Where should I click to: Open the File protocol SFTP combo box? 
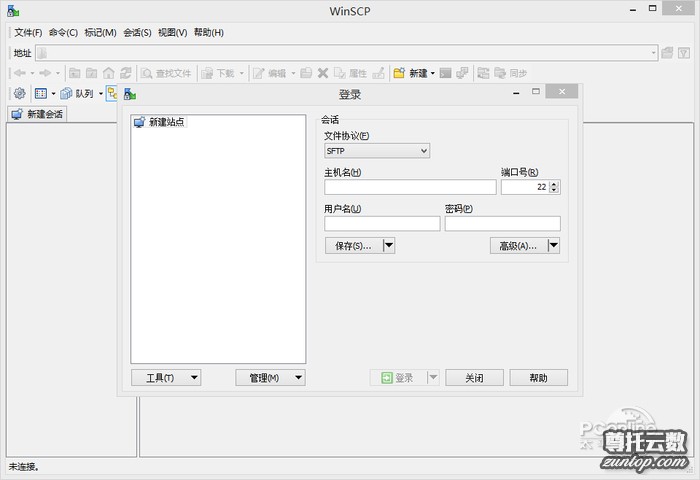click(377, 151)
